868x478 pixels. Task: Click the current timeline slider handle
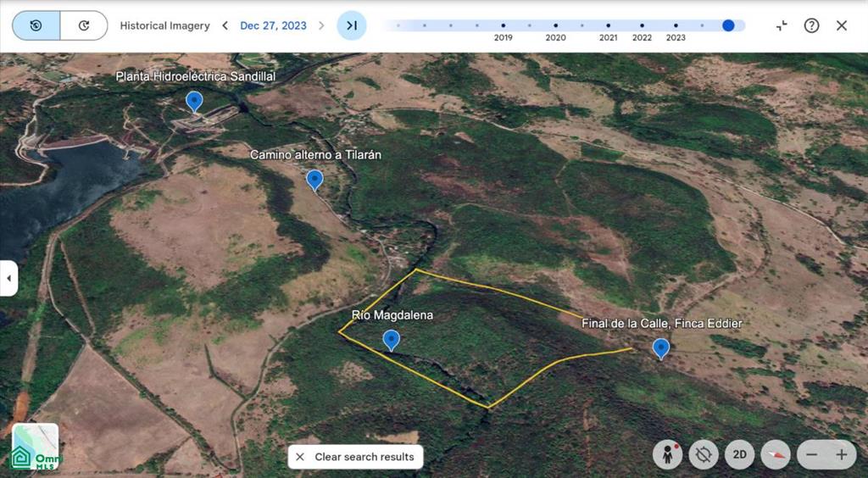click(x=728, y=25)
